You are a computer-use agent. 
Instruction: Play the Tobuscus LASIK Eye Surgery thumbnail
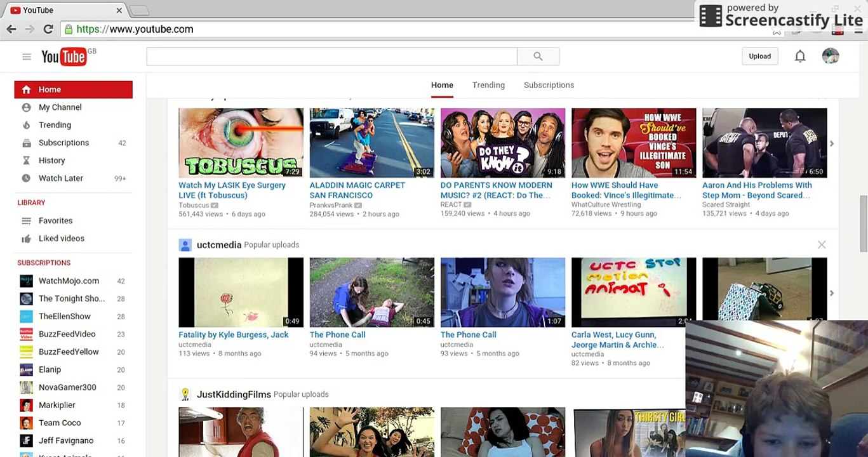pos(241,143)
